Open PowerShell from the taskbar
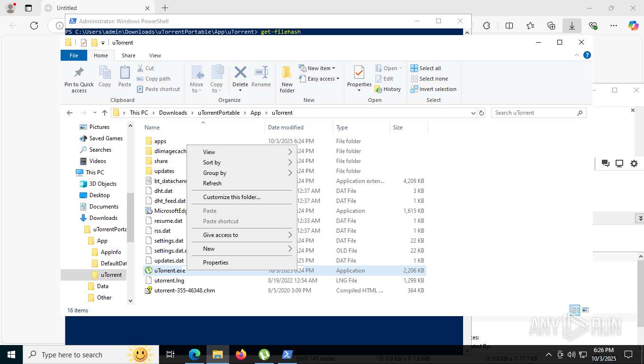Screen dimensions: 644x364 coord(287,355)
